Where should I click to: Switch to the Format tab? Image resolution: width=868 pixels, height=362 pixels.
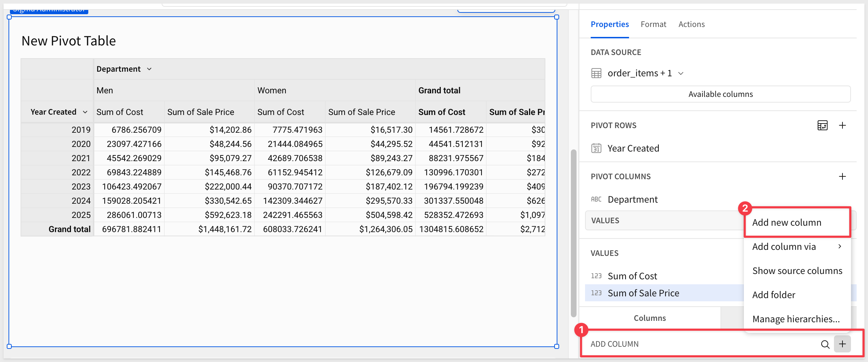pyautogui.click(x=653, y=24)
